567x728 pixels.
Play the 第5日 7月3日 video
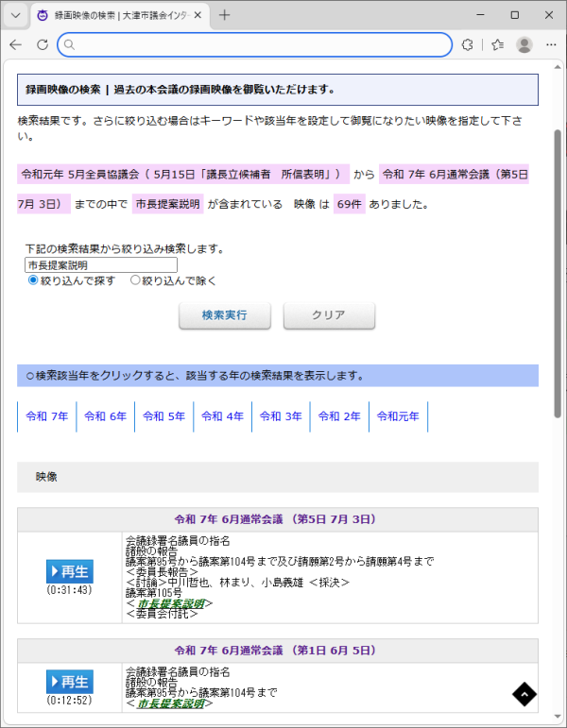click(x=69, y=571)
